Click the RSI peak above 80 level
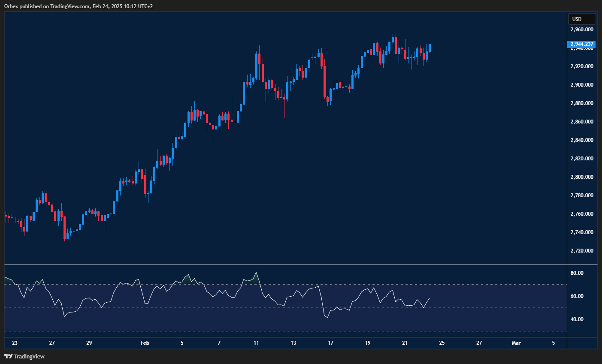 pyautogui.click(x=257, y=272)
